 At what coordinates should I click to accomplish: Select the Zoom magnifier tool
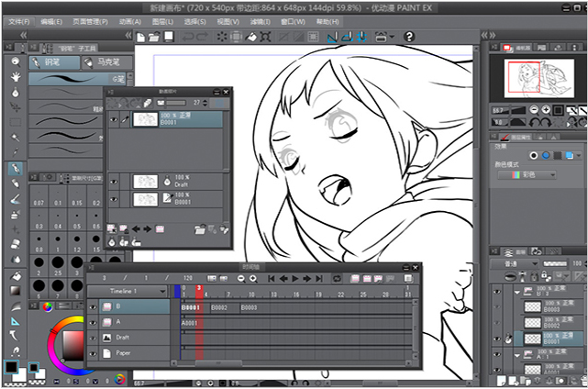point(16,61)
